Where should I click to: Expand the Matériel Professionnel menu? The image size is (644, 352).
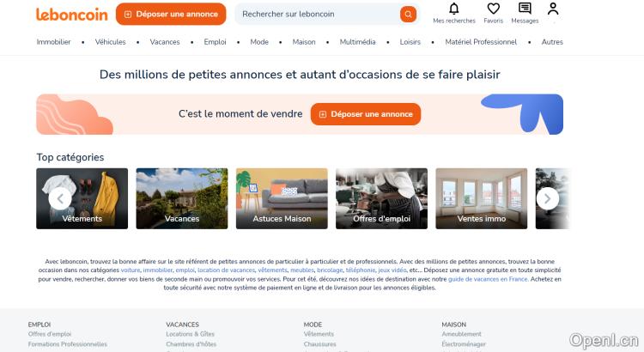point(481,42)
